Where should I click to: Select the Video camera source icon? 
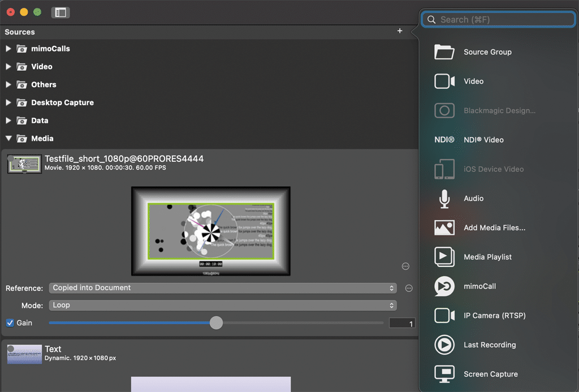tap(444, 81)
